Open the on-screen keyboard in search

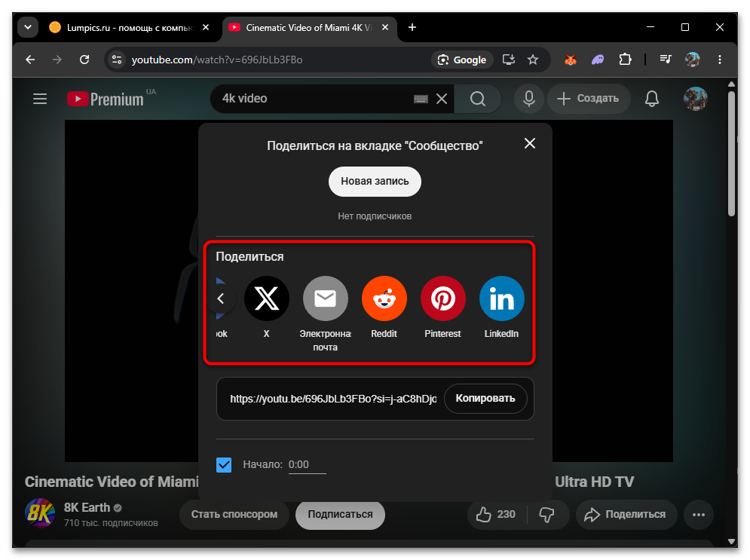coord(421,99)
